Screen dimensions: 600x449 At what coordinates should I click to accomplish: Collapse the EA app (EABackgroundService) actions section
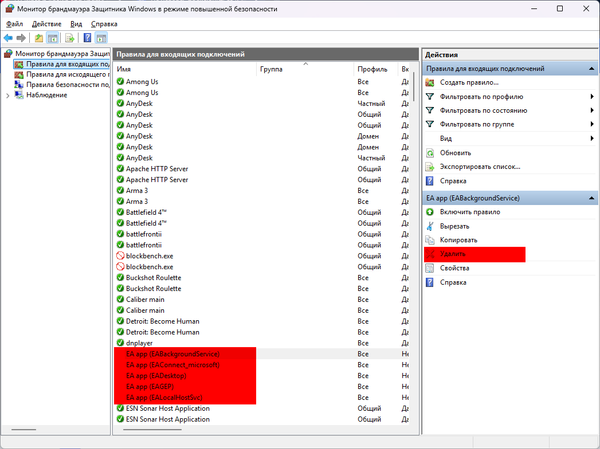coord(592,198)
